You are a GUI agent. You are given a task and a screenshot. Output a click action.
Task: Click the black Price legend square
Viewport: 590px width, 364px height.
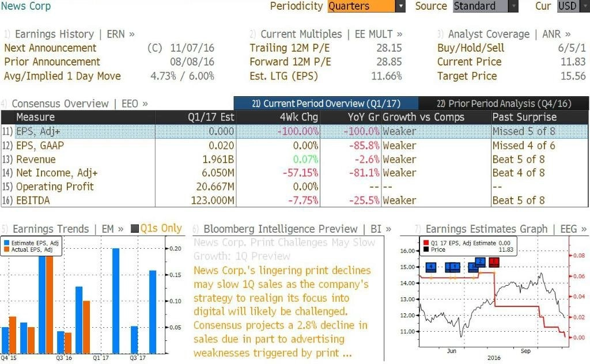(x=426, y=249)
